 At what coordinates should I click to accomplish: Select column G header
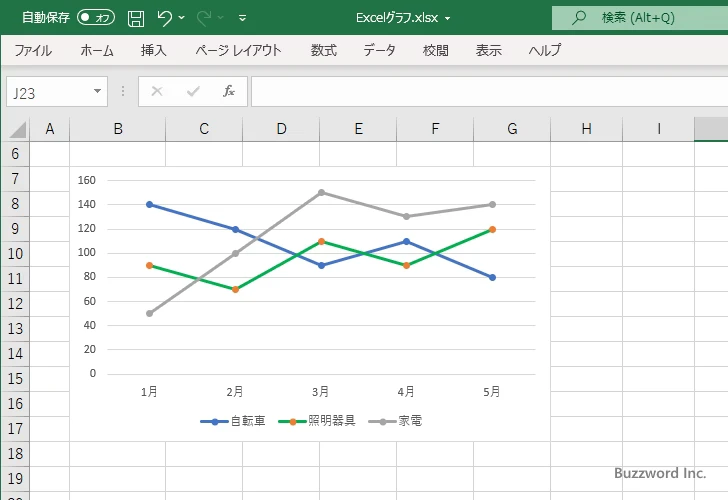[512, 129]
